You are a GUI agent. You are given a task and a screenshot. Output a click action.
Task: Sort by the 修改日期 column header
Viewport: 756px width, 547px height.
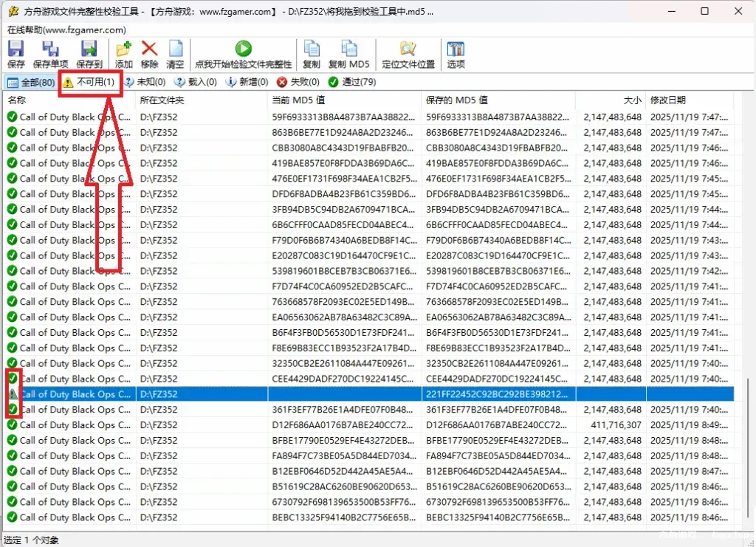pos(690,100)
